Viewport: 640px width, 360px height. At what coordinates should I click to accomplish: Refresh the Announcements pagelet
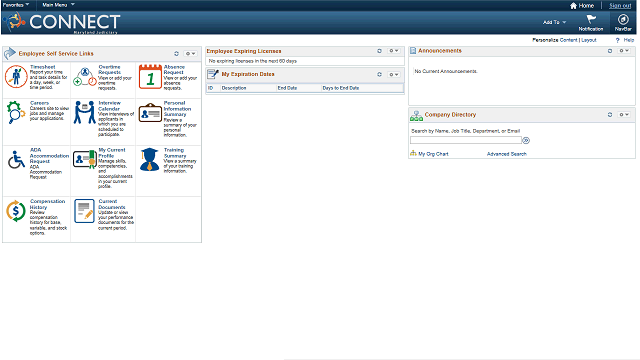[x=610, y=51]
